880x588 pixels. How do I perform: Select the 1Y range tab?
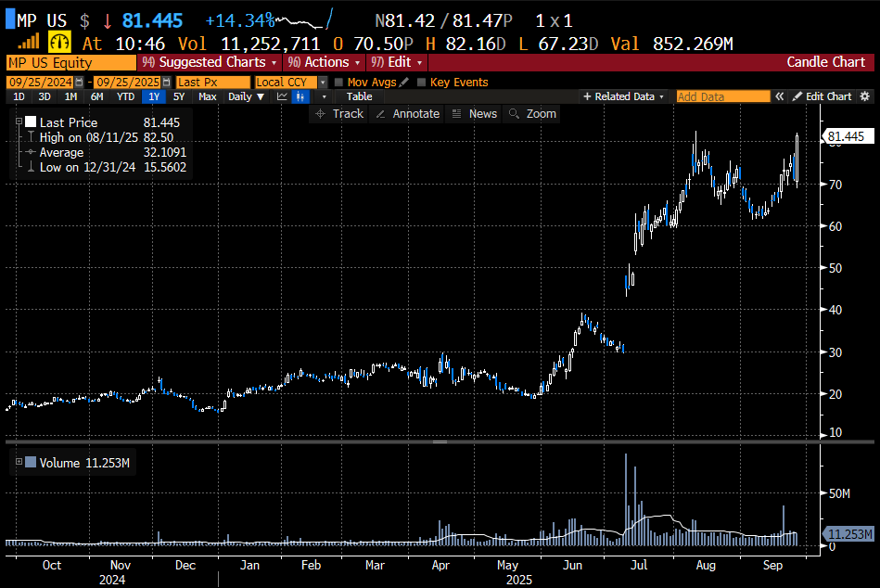coord(154,96)
